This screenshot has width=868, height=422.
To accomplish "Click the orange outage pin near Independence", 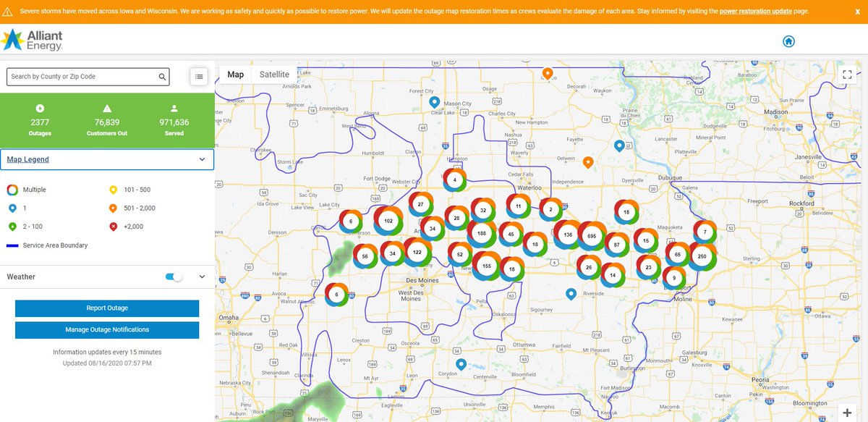I will [x=588, y=162].
